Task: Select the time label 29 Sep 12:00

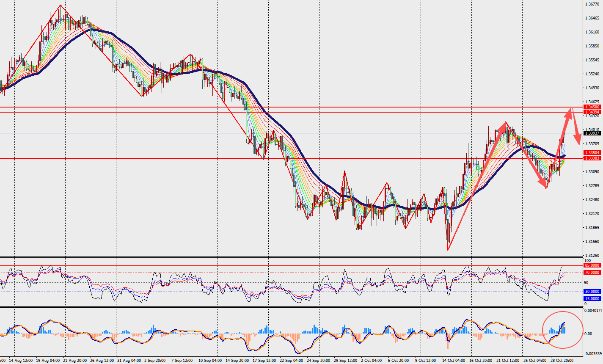Action: pos(346,361)
